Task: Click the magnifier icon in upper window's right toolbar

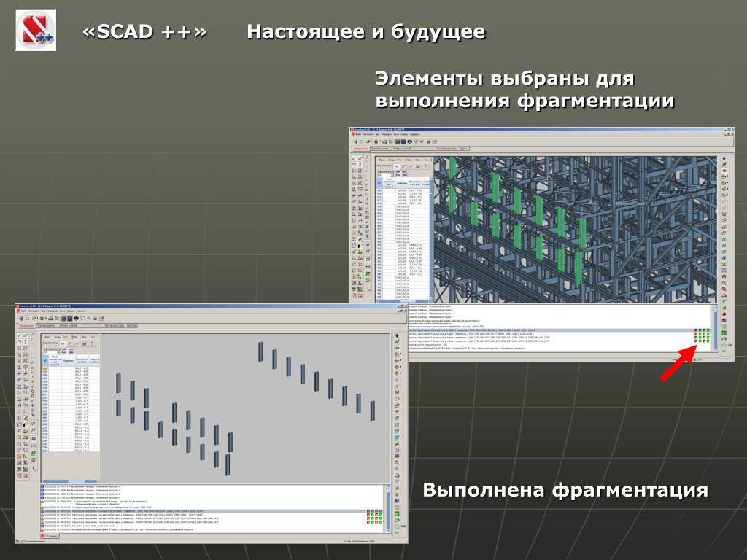Action: point(724,283)
